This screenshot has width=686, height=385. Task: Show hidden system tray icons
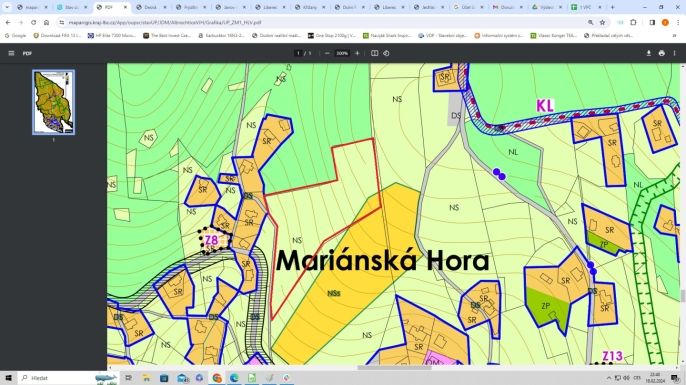609,378
